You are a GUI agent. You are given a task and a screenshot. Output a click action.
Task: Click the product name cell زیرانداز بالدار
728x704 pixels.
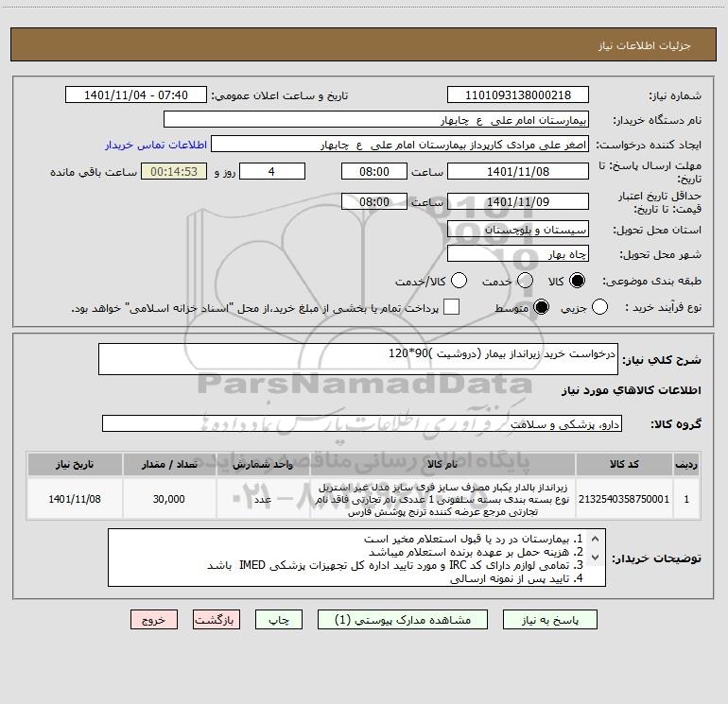pyautogui.click(x=442, y=499)
